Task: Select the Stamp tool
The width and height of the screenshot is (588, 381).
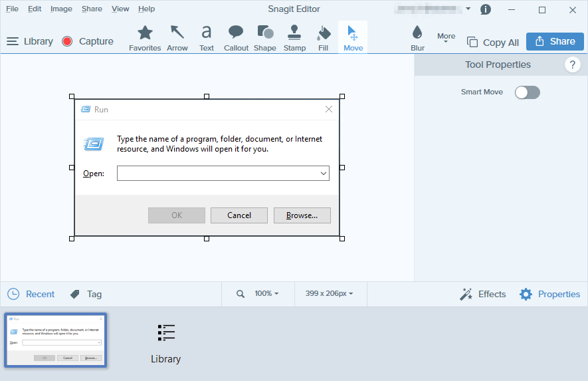Action: tap(294, 37)
